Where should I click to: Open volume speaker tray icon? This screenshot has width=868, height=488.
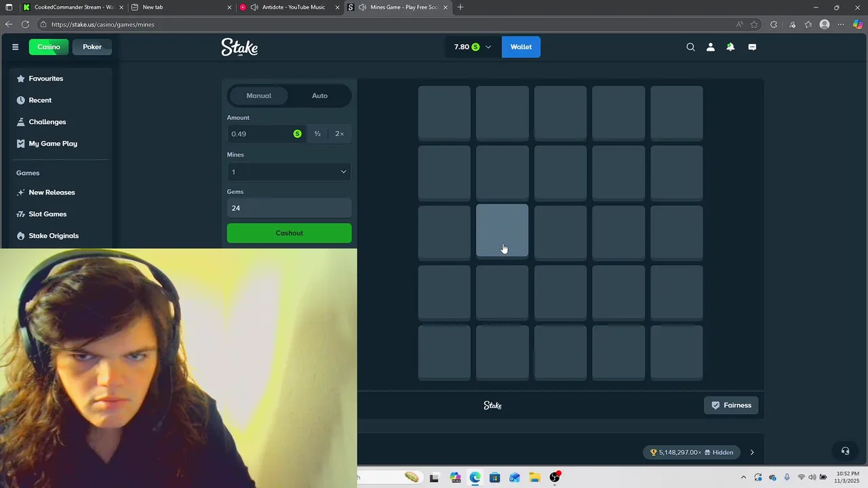(x=812, y=478)
